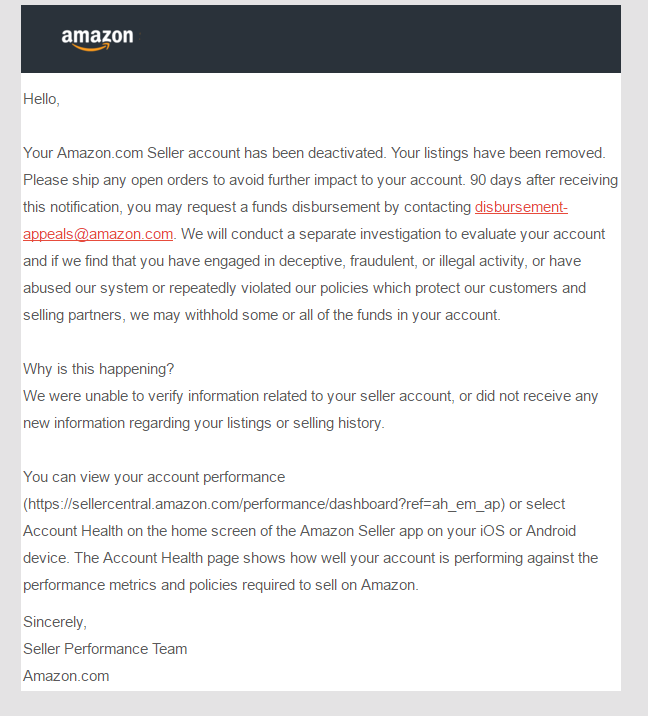The image size is (648, 716).
Task: Click the final "Amazon.com" signature line
Action: click(x=66, y=676)
